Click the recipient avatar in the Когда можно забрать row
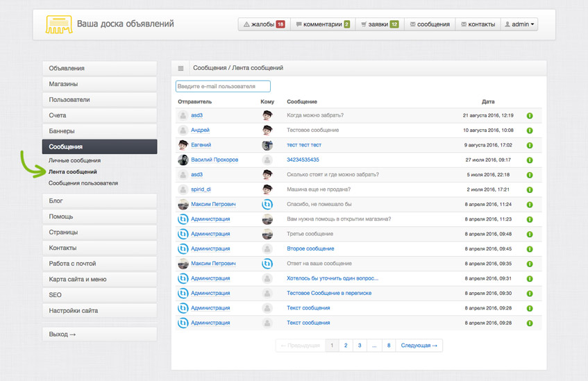The height and width of the screenshot is (381, 588). point(267,115)
